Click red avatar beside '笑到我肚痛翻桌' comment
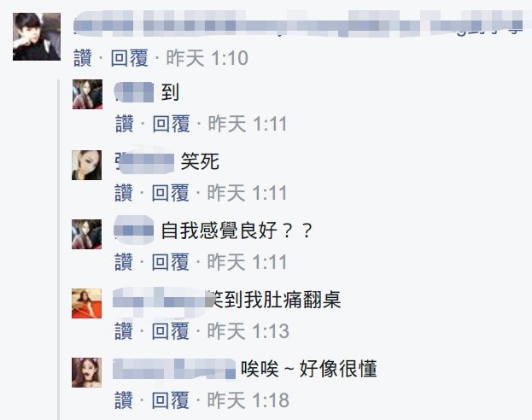Image resolution: width=532 pixels, height=420 pixels. [x=86, y=304]
